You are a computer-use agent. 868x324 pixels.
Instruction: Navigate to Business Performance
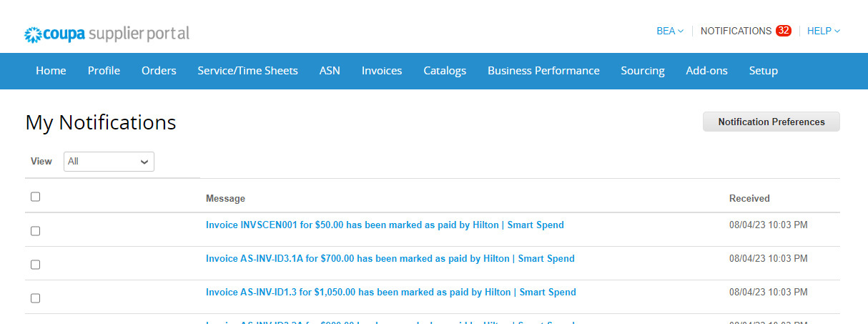pyautogui.click(x=543, y=71)
